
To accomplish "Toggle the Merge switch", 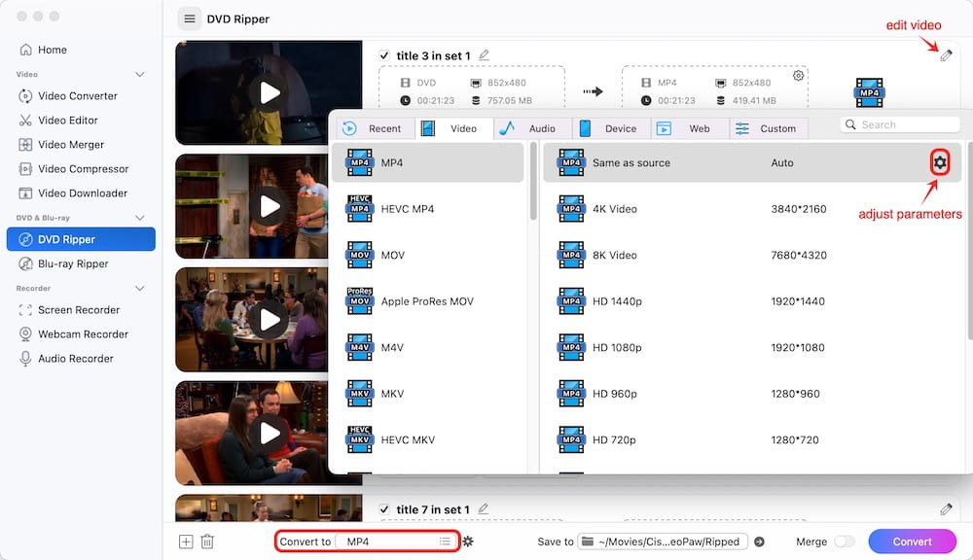I will pos(845,542).
